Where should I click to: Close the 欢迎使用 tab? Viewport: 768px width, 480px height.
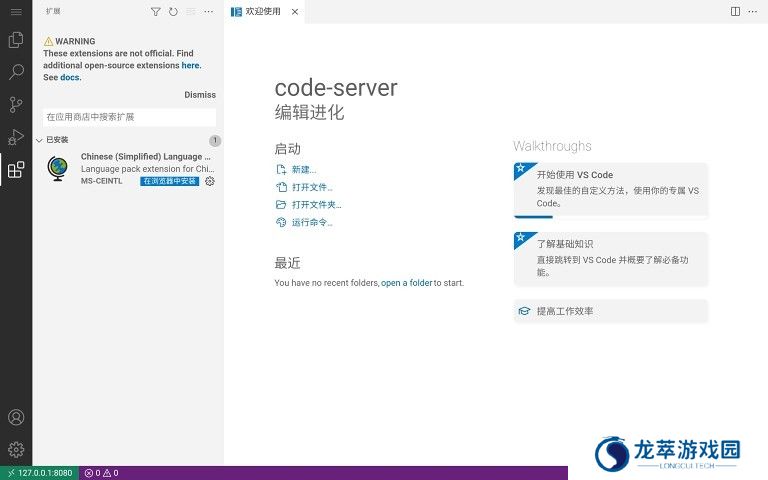pyautogui.click(x=295, y=12)
